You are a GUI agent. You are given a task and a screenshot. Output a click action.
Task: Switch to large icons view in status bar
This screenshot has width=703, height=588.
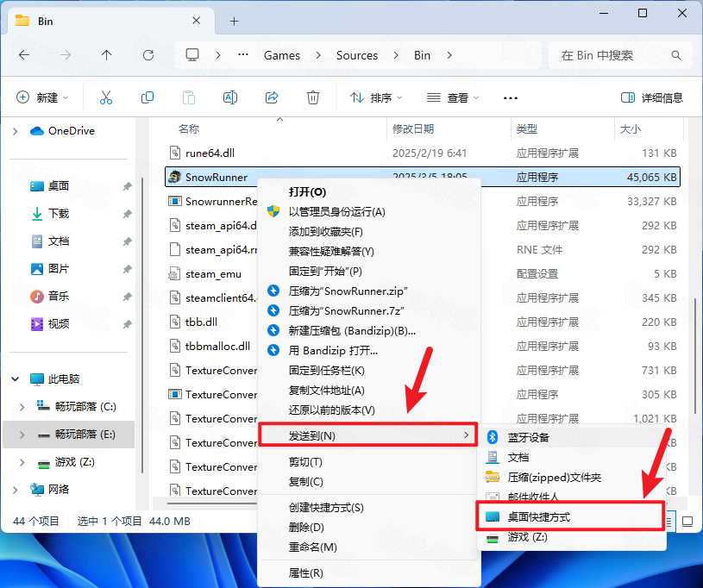[687, 522]
